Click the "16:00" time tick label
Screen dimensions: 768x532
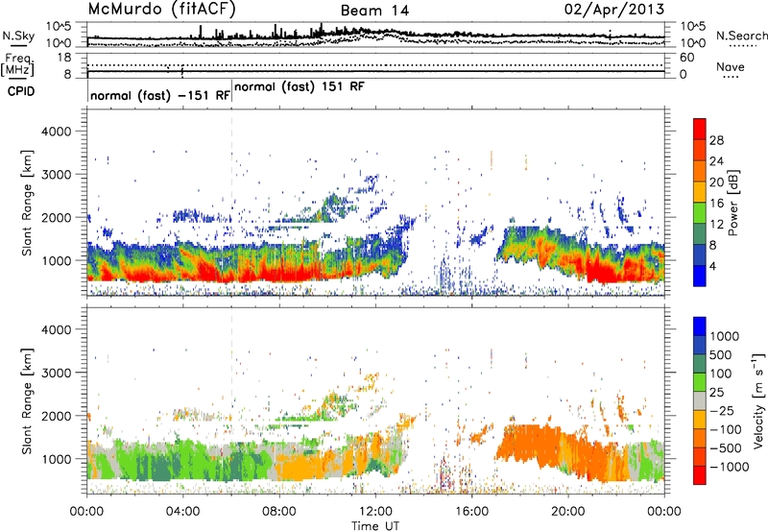click(471, 512)
